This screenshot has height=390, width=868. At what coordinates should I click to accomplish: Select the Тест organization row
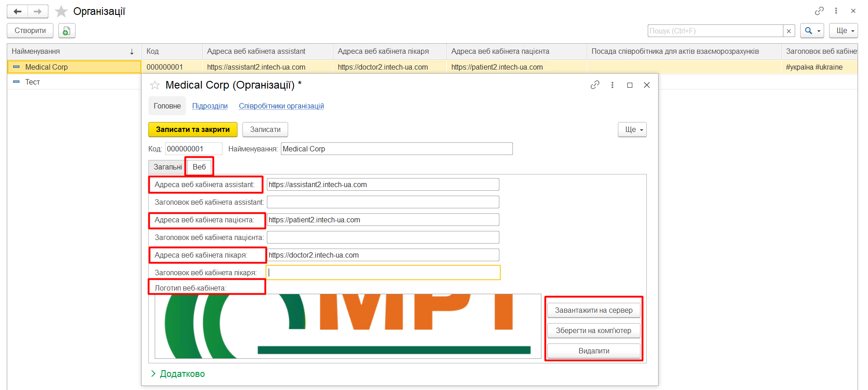point(33,82)
